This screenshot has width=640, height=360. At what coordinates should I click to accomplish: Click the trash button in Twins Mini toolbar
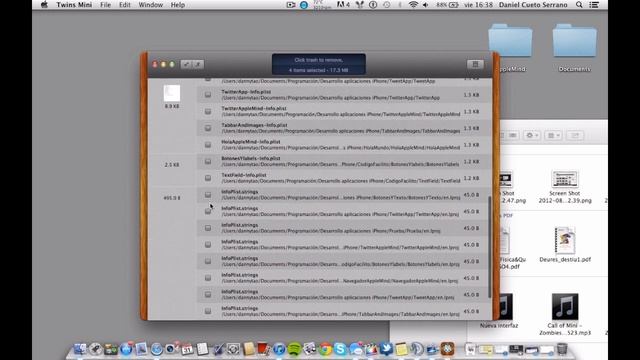tap(475, 64)
